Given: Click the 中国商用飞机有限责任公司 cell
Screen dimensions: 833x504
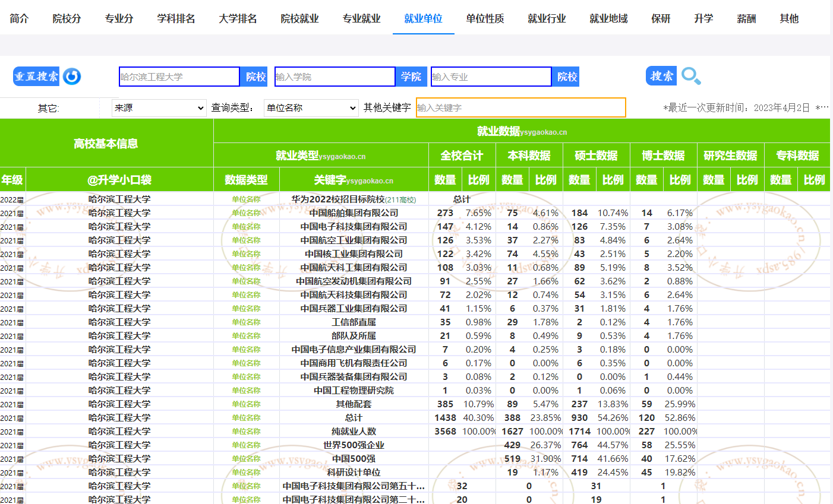Looking at the screenshot, I should point(354,363).
